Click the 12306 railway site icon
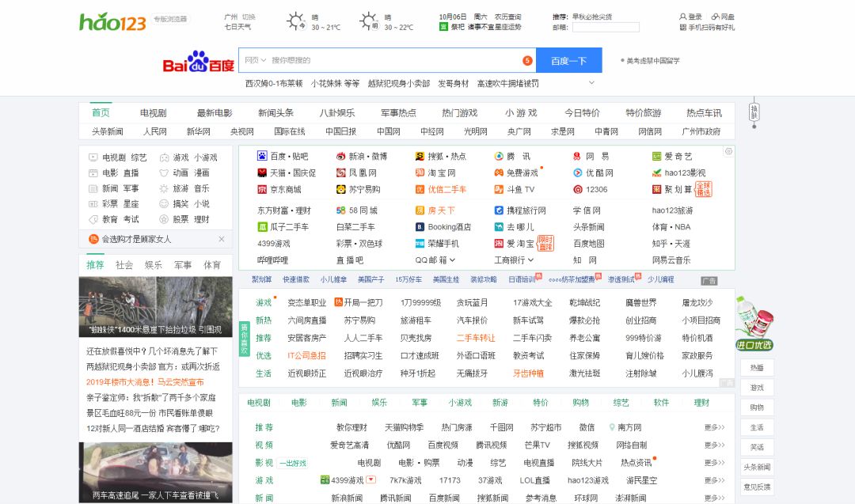 pos(578,189)
